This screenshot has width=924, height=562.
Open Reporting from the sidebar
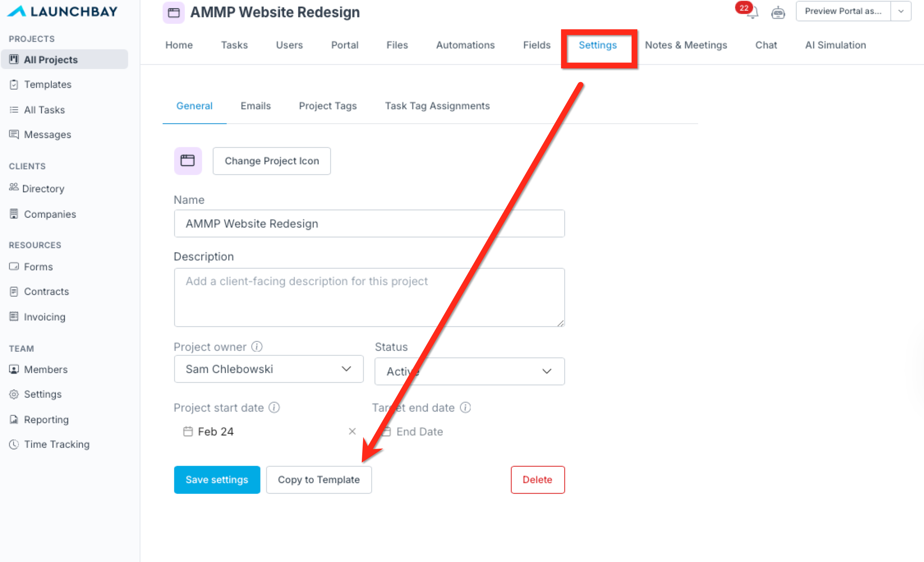[46, 419]
